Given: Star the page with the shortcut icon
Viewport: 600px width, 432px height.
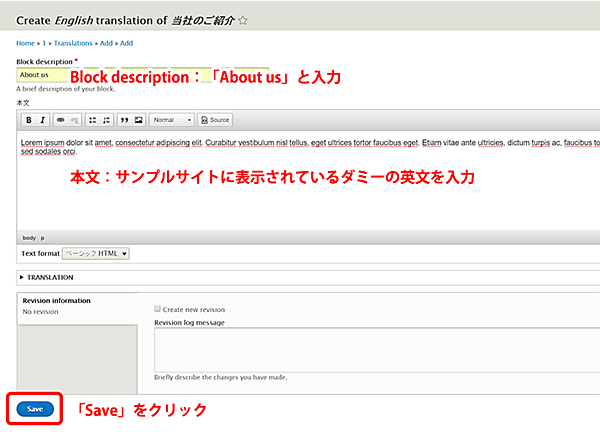Looking at the screenshot, I should coord(243,20).
